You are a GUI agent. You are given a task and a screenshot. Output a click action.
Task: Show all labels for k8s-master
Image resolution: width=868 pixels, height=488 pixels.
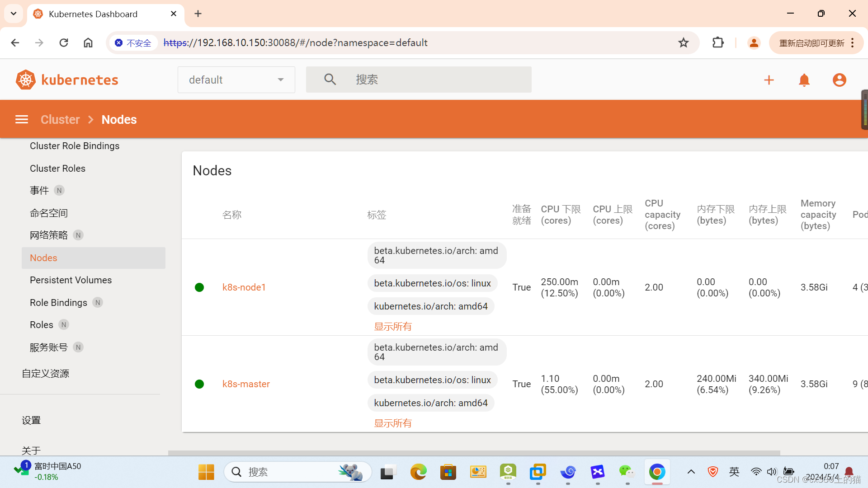393,423
